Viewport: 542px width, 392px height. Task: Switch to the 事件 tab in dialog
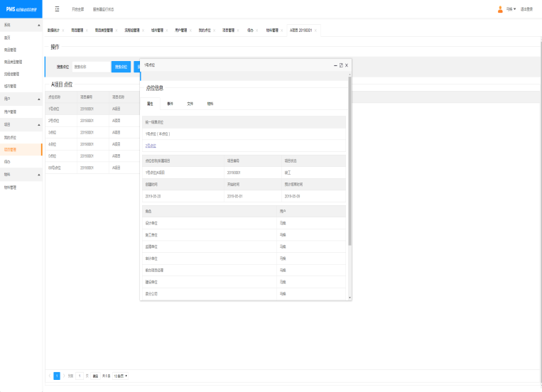[170, 104]
